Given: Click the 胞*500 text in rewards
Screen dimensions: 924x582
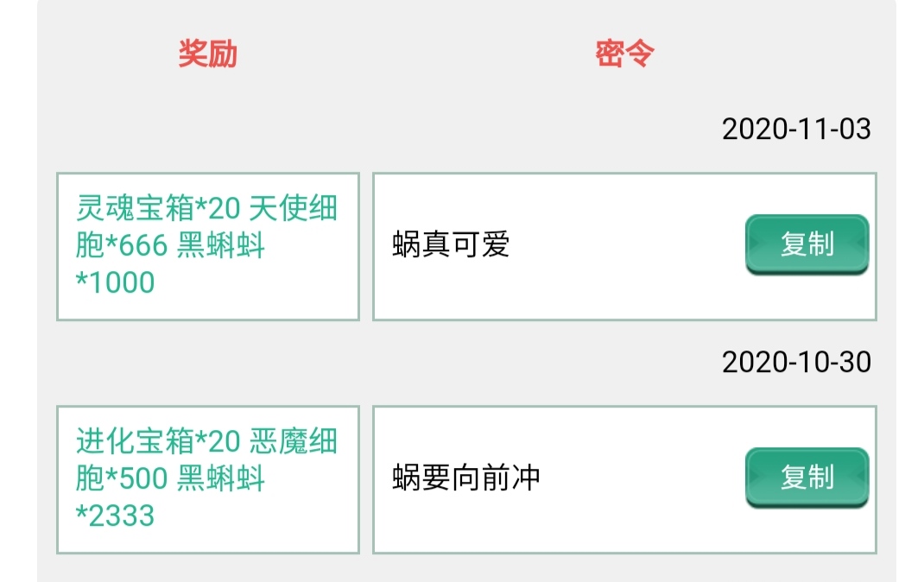Looking at the screenshot, I should pyautogui.click(x=122, y=478).
